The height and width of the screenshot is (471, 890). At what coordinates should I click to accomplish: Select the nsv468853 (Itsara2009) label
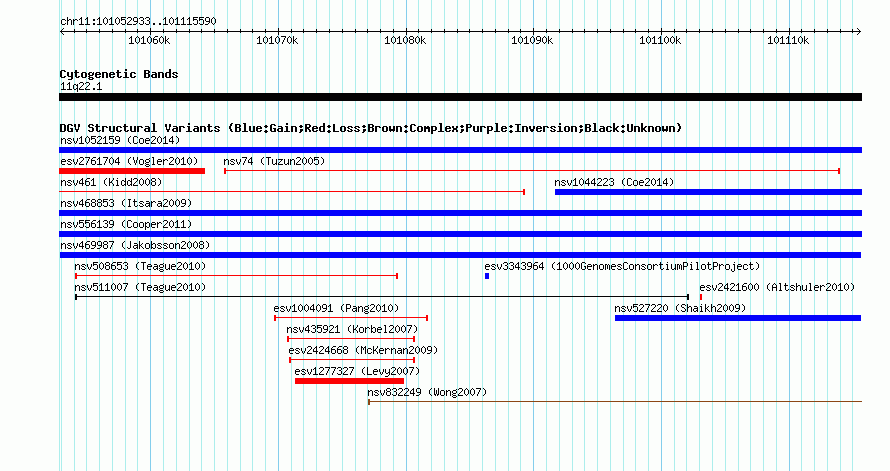pos(126,203)
